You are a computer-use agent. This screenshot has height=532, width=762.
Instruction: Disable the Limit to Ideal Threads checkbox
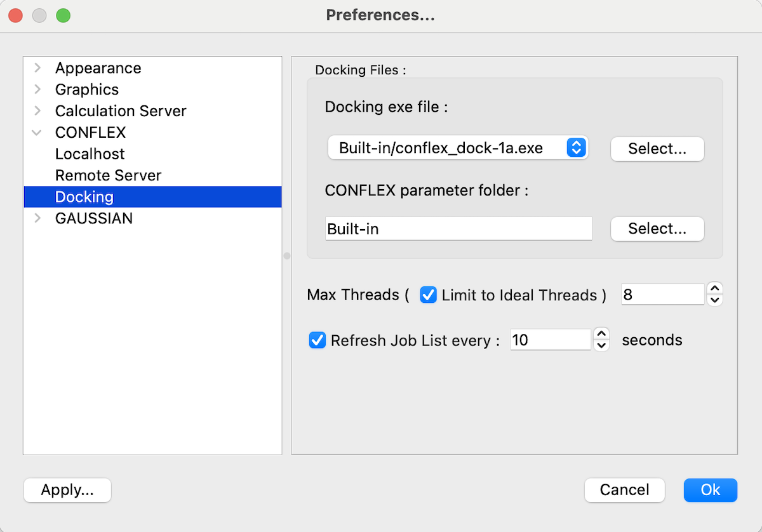(x=428, y=294)
